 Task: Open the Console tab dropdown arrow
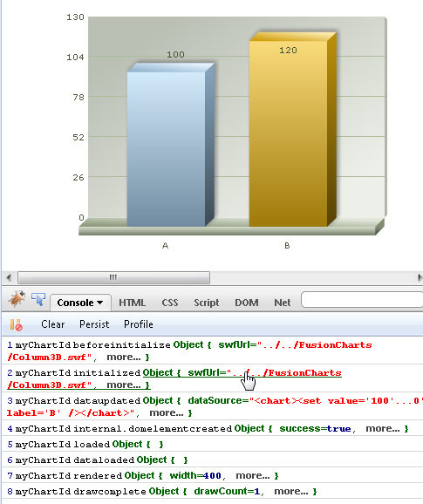tap(99, 303)
